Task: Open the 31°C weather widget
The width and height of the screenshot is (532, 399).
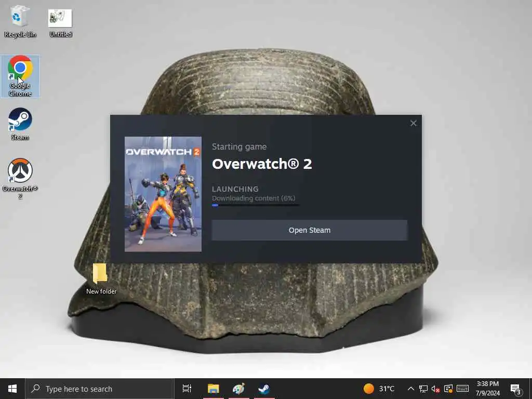Action: tap(379, 389)
